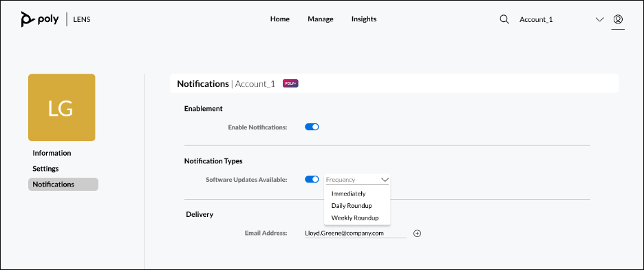The height and width of the screenshot is (270, 644).
Task: Click the Notifications page heading
Action: pos(203,84)
